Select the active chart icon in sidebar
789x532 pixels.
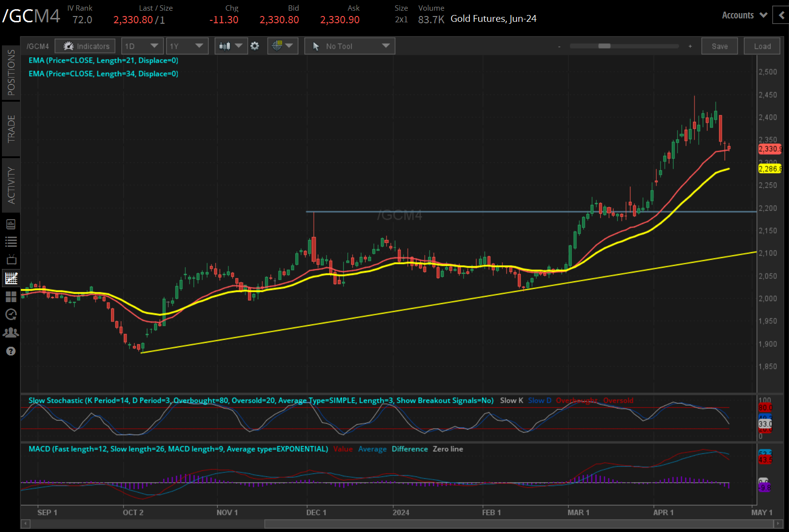11,278
